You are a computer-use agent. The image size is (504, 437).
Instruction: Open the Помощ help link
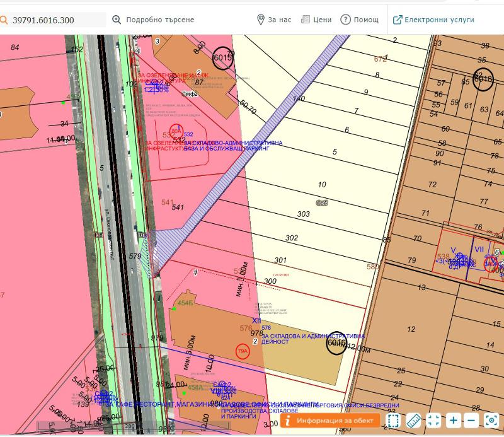(360, 20)
